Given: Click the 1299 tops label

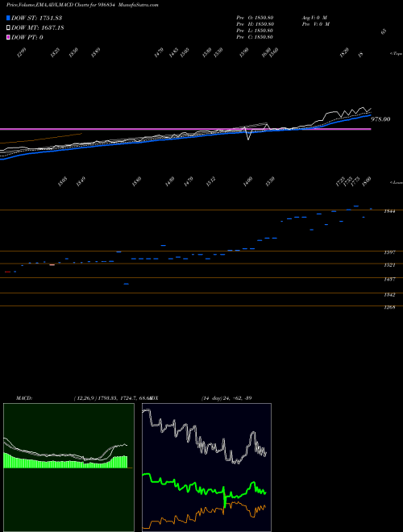Looking at the screenshot, I should [22, 52].
